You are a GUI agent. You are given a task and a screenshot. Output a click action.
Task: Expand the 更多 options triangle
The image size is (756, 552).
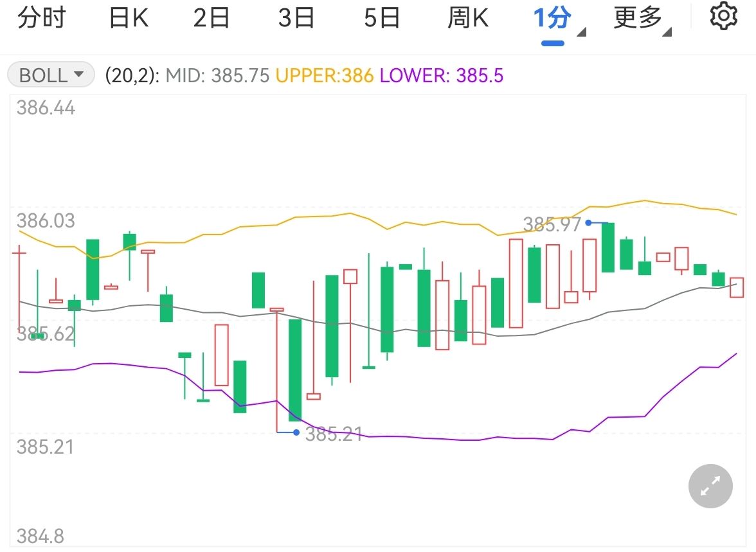click(667, 32)
